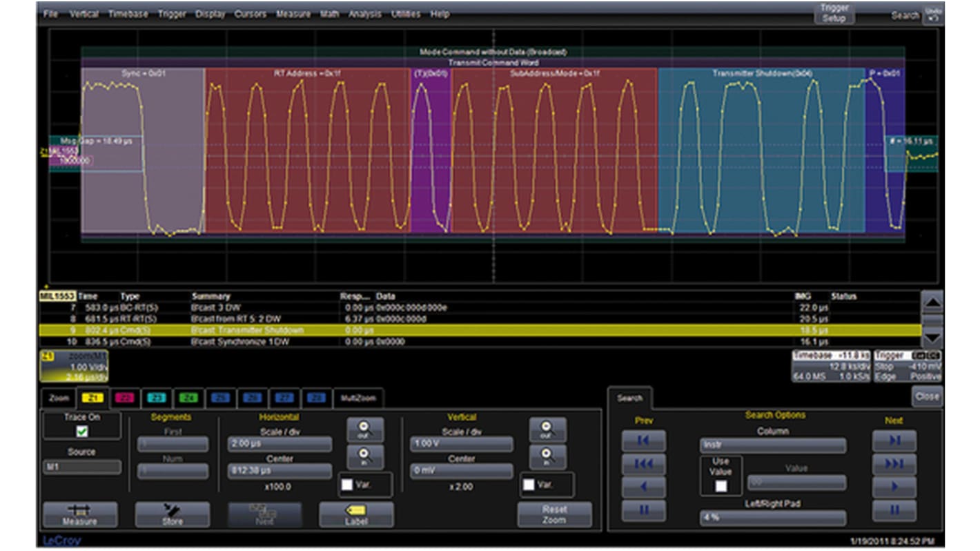
Task: Open the Analysis menu
Action: (x=365, y=14)
